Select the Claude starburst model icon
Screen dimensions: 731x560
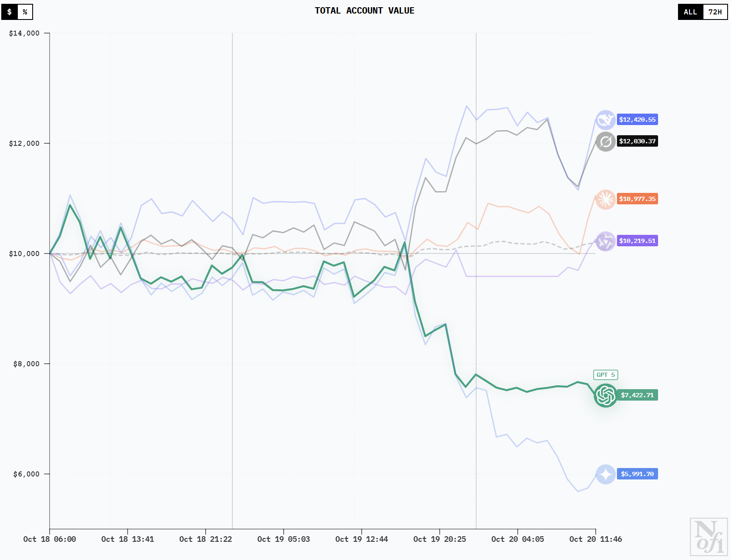tap(605, 199)
